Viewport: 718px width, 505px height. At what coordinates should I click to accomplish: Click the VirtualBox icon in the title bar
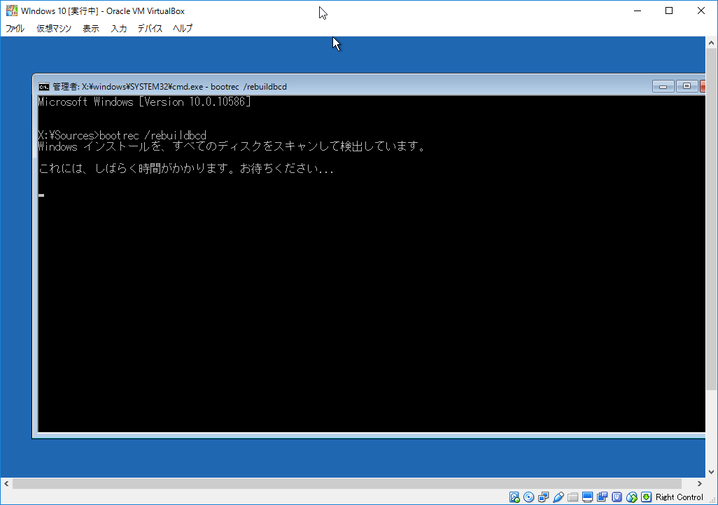[11, 11]
